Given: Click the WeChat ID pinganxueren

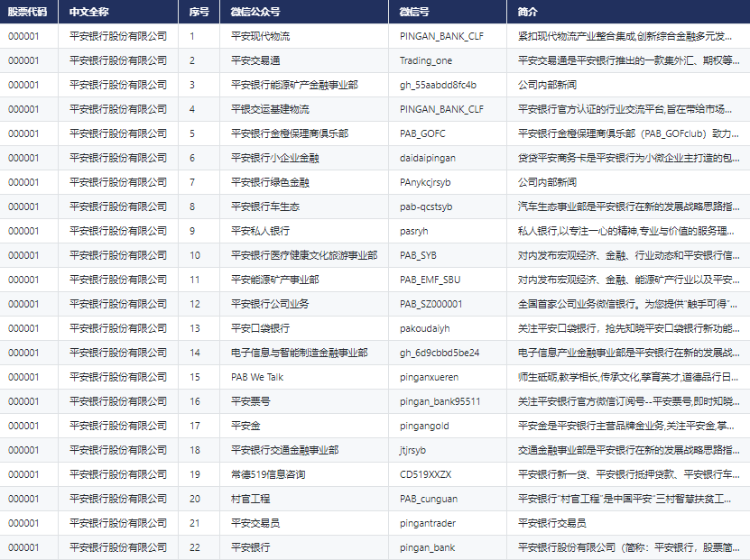Looking at the screenshot, I should 429,378.
